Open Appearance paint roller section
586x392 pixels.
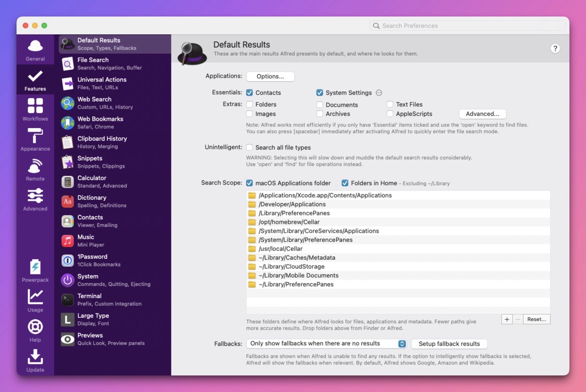point(35,140)
